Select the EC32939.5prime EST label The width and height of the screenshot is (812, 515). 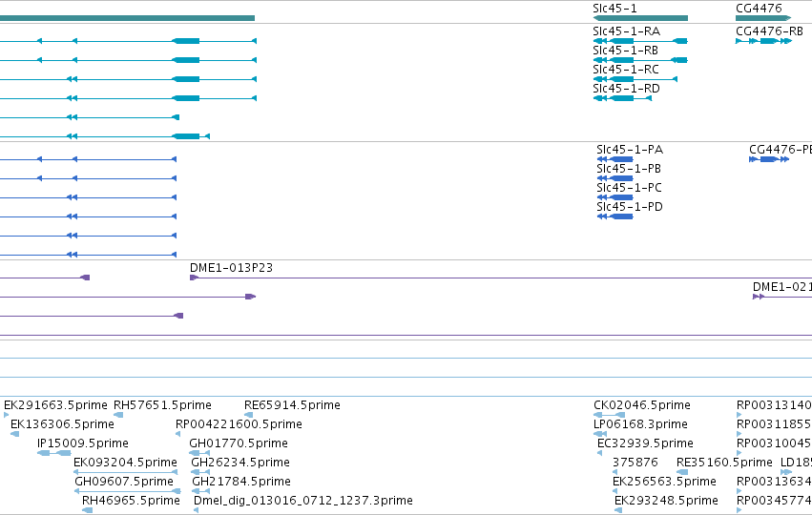click(645, 443)
